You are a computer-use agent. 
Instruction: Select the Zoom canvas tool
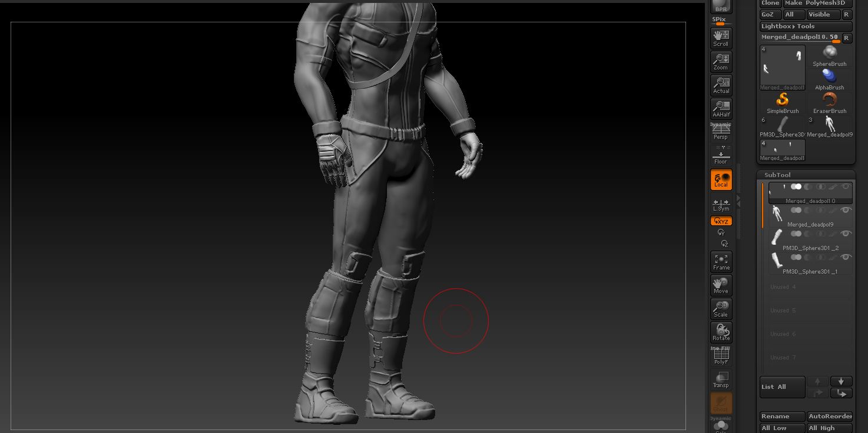pos(721,61)
